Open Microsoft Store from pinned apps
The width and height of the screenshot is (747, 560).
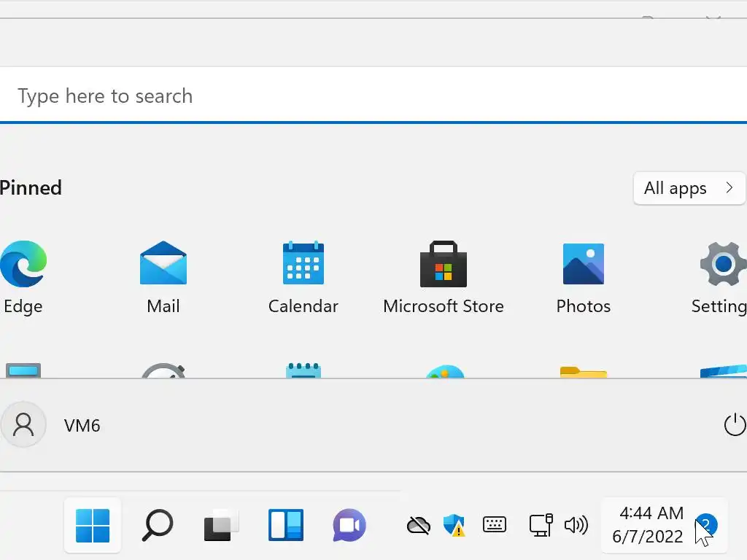443,277
